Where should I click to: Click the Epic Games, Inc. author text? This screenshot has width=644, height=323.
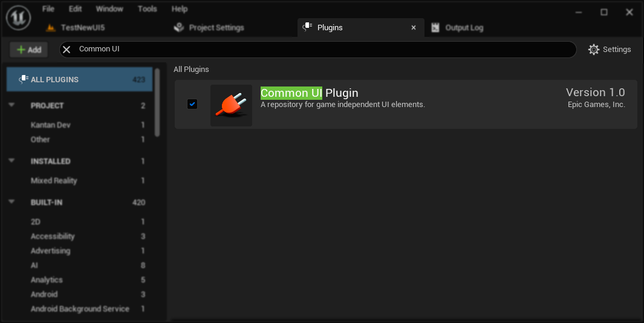(x=596, y=105)
